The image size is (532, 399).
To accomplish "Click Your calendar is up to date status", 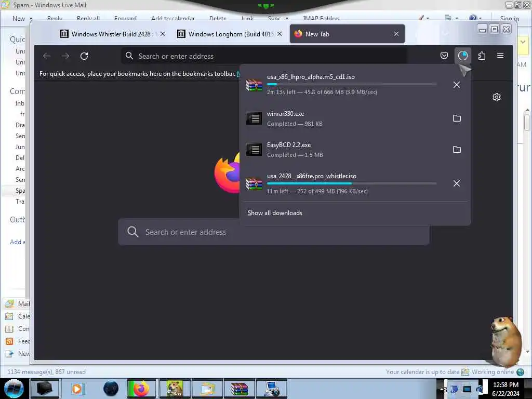I will [x=422, y=372].
